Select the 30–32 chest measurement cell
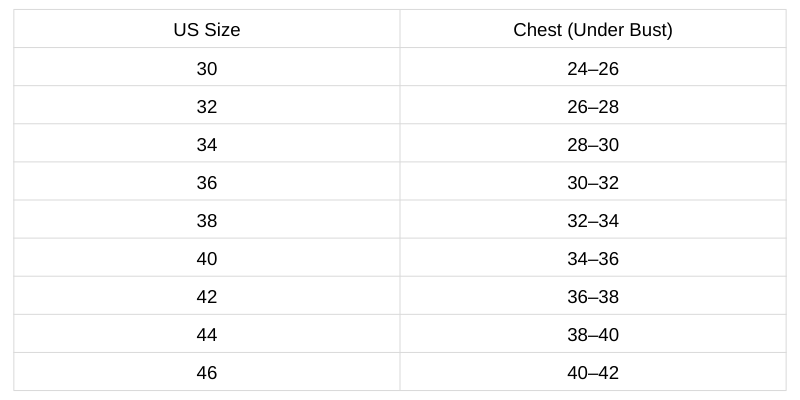The height and width of the screenshot is (400, 800). [593, 183]
